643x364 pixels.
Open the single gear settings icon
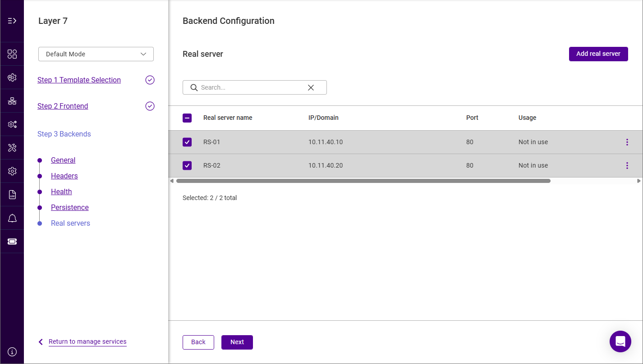click(12, 171)
